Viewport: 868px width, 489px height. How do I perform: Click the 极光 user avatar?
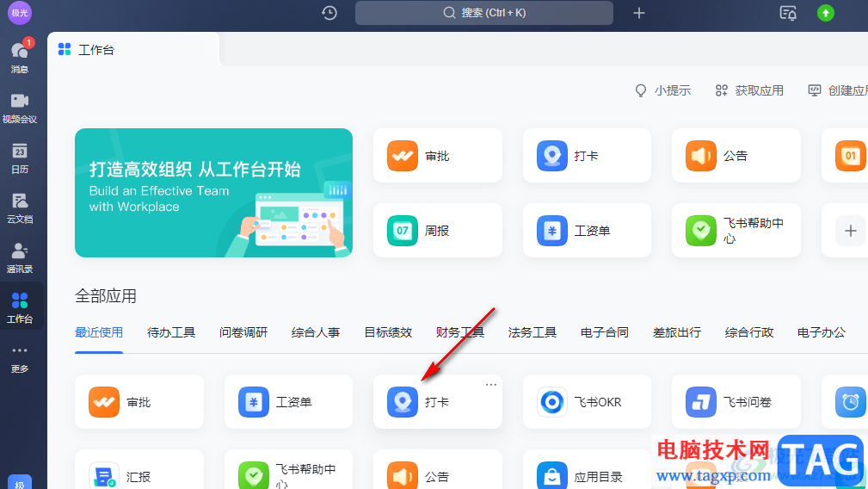point(20,12)
